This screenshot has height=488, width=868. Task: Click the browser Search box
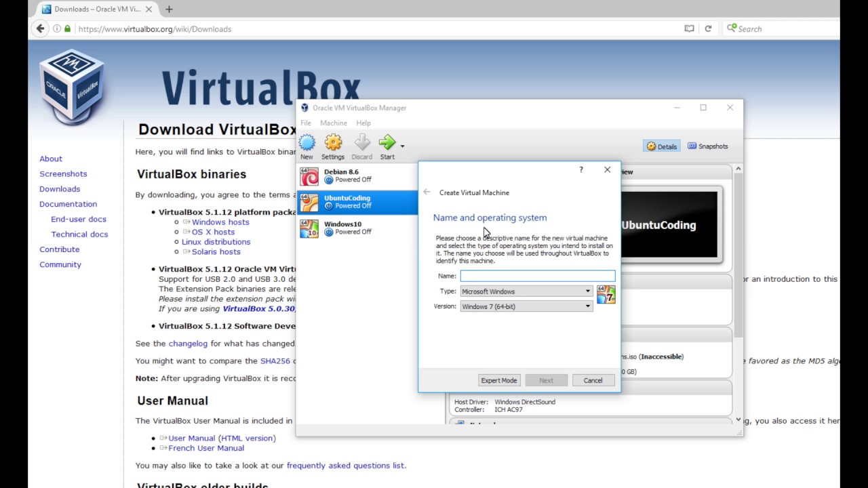(781, 28)
